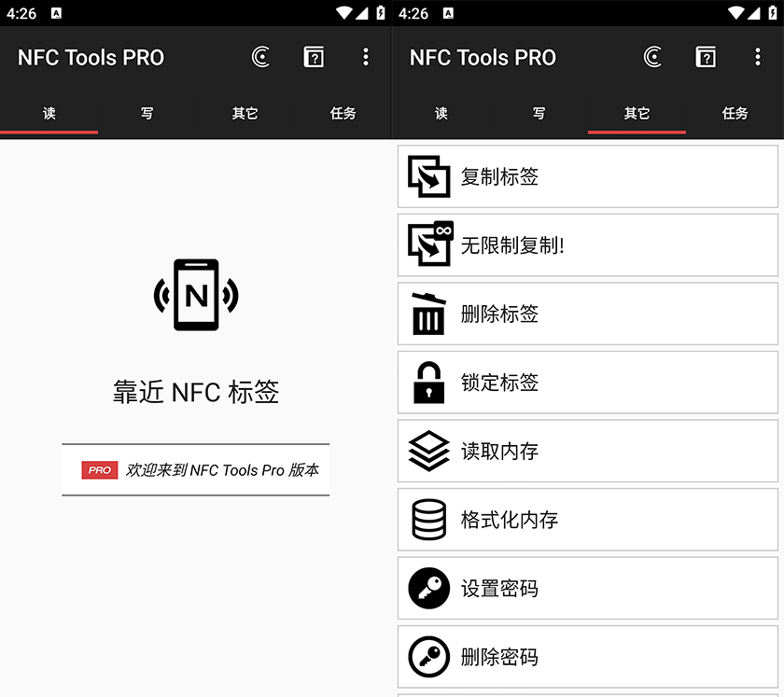Switch to 其它 tab in left screen
Image resolution: width=784 pixels, height=697 pixels.
pos(245,114)
